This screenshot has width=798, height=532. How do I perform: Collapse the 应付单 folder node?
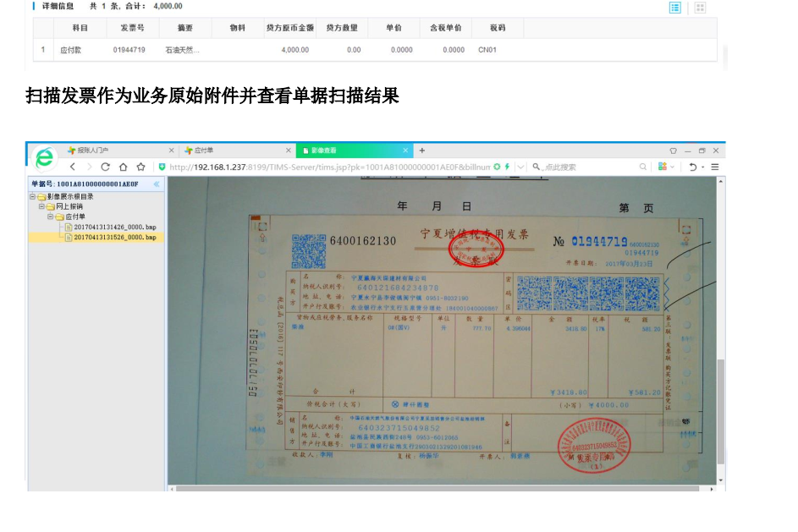51,217
